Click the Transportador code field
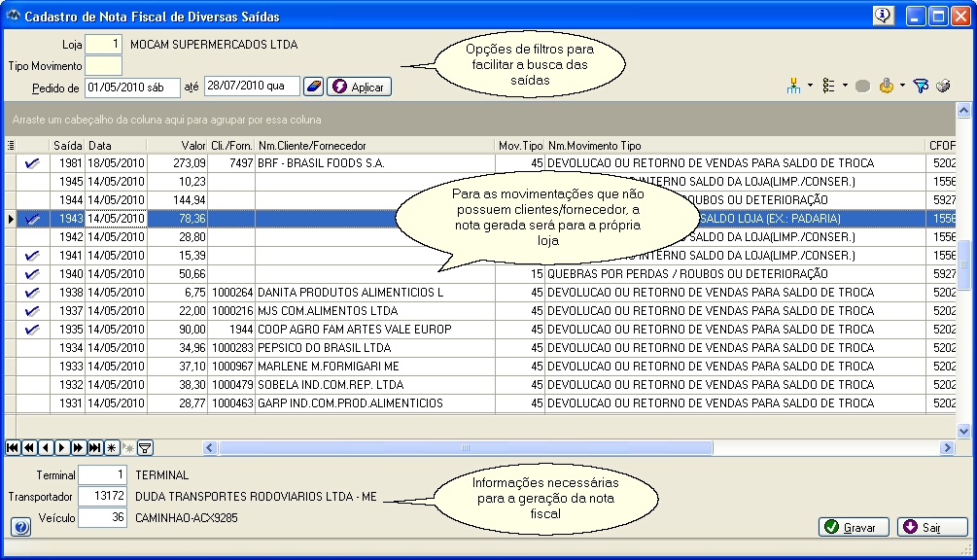The image size is (977, 560). click(102, 496)
